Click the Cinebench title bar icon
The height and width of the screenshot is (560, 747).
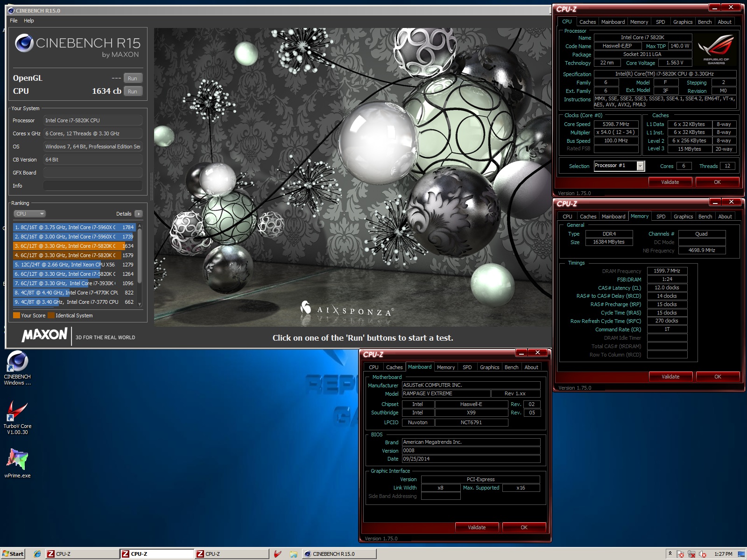point(11,10)
